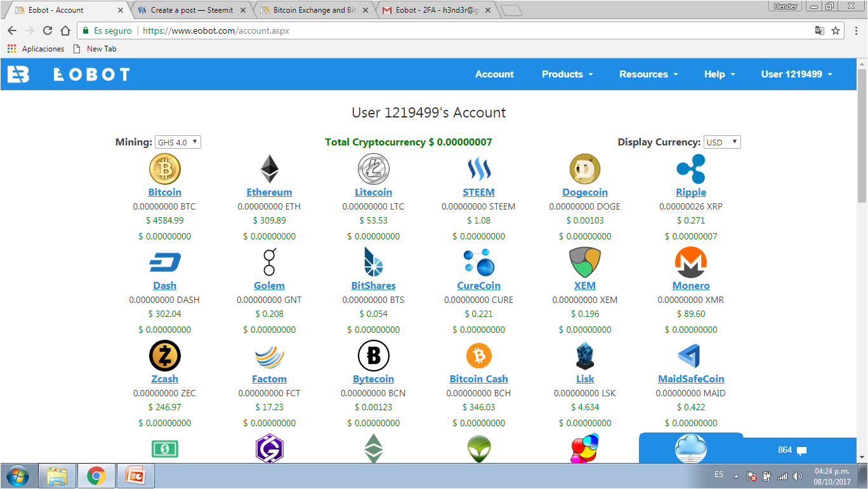868x489 pixels.
Task: Click the Dogecoin dog icon
Action: tap(585, 169)
